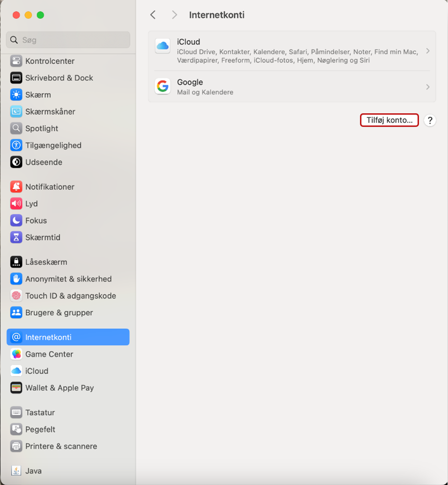
Task: Go back with the left arrow
Action: [153, 15]
